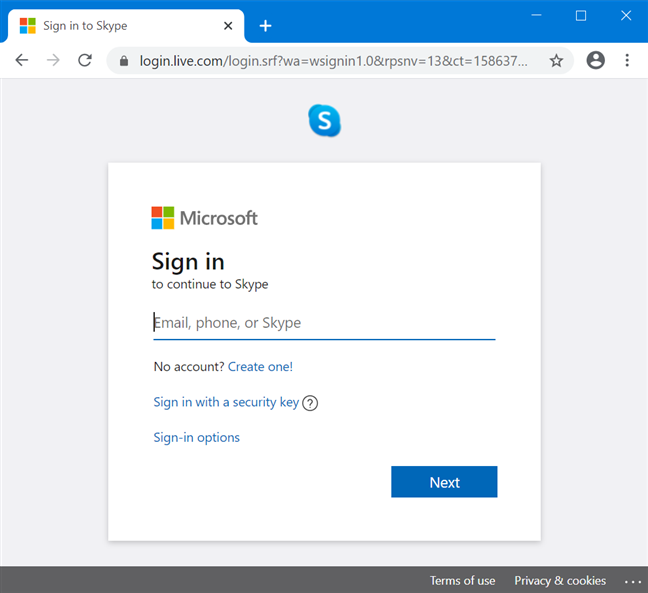Maximize the browser window
648x593 pixels.
[x=581, y=16]
